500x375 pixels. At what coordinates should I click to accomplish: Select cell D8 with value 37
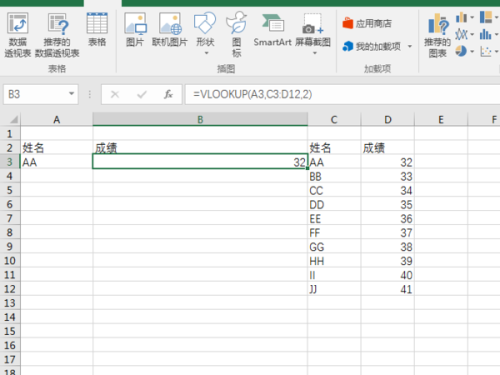point(388,232)
